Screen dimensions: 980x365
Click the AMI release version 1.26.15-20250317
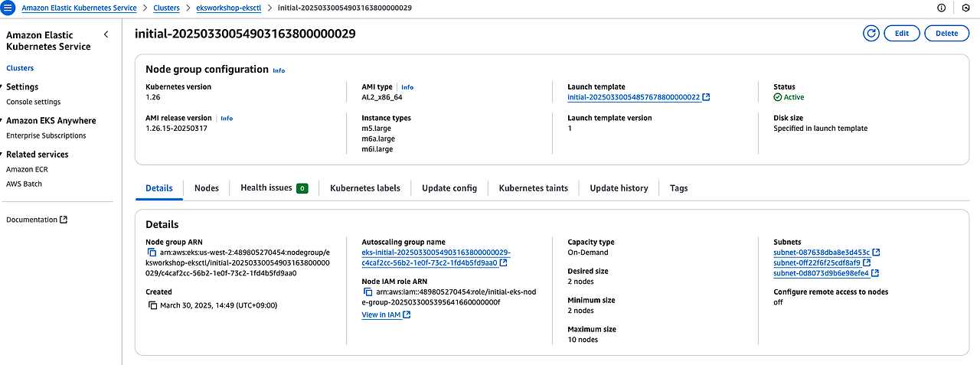point(176,129)
